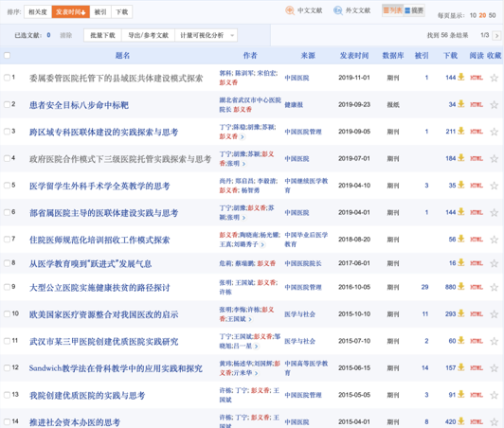
Task: Star the row 12 Sandwich teaching article
Action: click(x=494, y=368)
